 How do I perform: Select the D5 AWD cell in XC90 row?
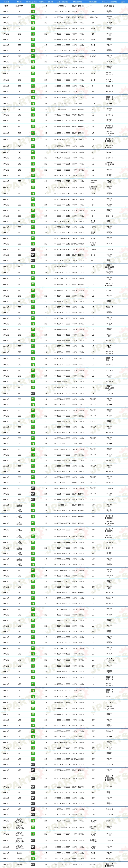(93, 865)
